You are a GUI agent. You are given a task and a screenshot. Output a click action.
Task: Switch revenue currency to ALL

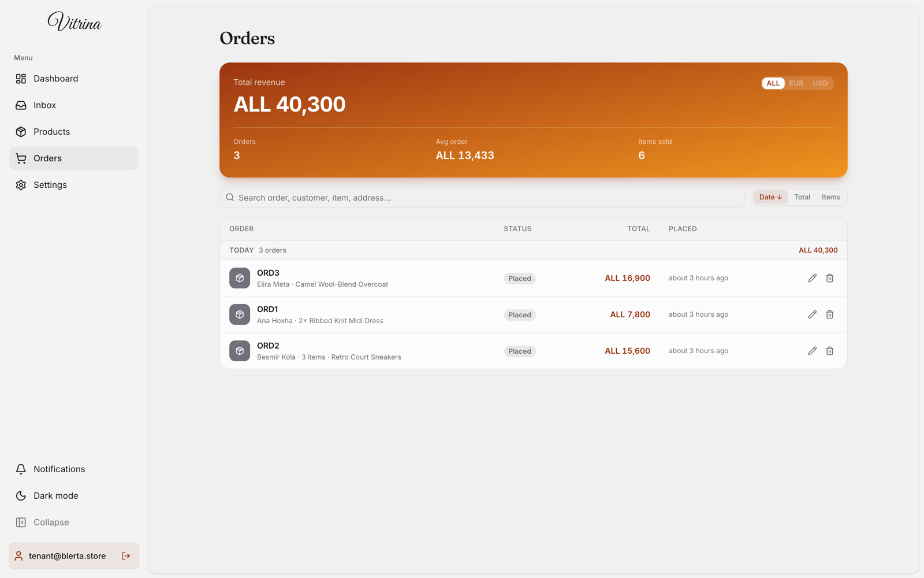(773, 83)
